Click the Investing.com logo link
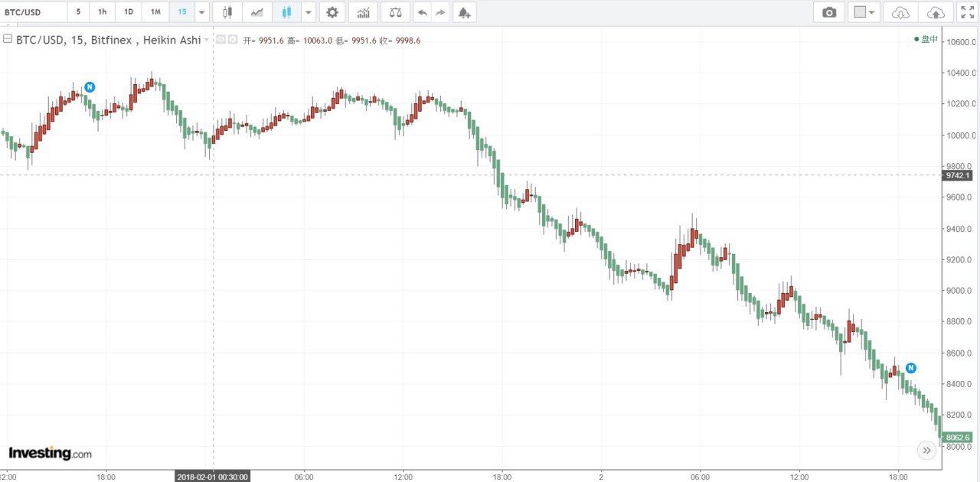Viewport: 980px width, 482px height. (x=50, y=453)
